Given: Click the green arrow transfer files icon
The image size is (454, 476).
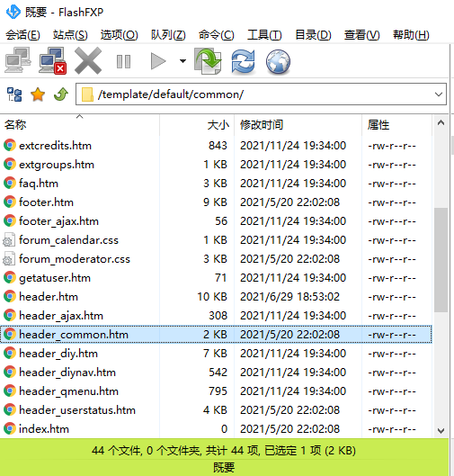Looking at the screenshot, I should pos(208,61).
